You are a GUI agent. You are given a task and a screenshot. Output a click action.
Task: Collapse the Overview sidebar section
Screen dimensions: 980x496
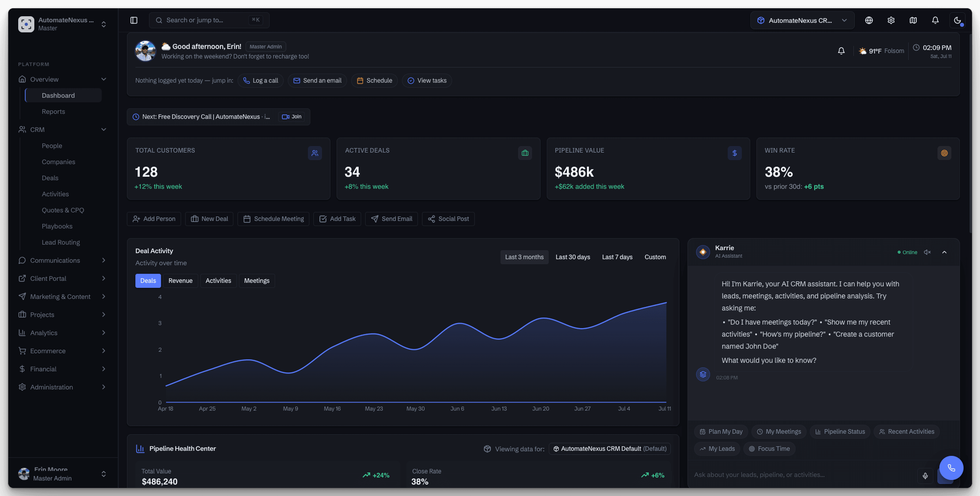63,79
